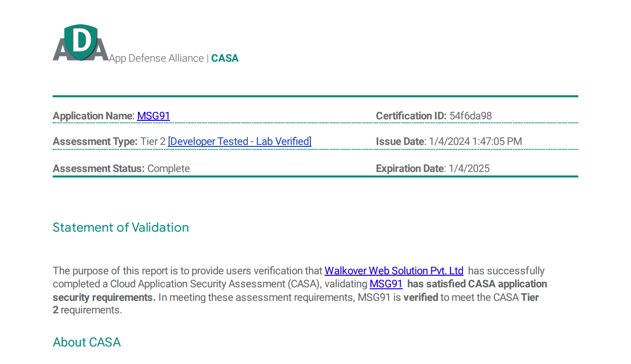Click the Assessment Status label
631x364 pixels.
(x=98, y=168)
